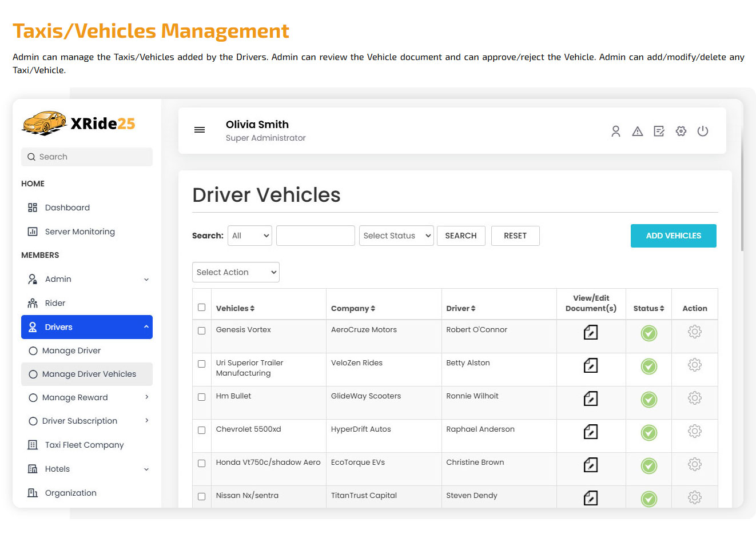Click the Dashboard grid icon in sidebar
Viewport: 756px width, 542px height.
[x=33, y=208]
